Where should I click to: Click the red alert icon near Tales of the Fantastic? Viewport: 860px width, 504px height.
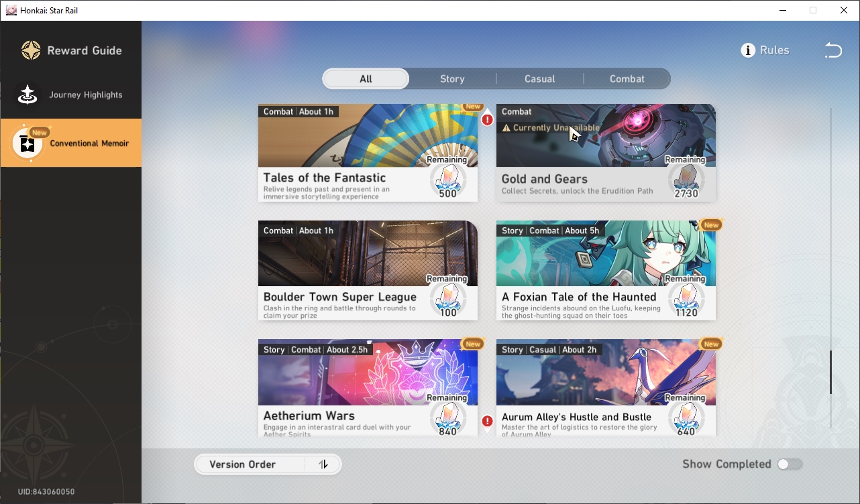tap(488, 120)
